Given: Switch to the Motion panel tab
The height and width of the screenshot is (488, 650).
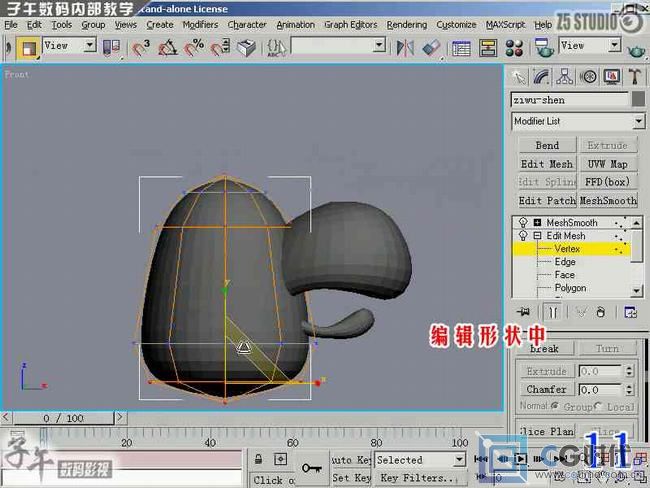Looking at the screenshot, I should point(589,77).
